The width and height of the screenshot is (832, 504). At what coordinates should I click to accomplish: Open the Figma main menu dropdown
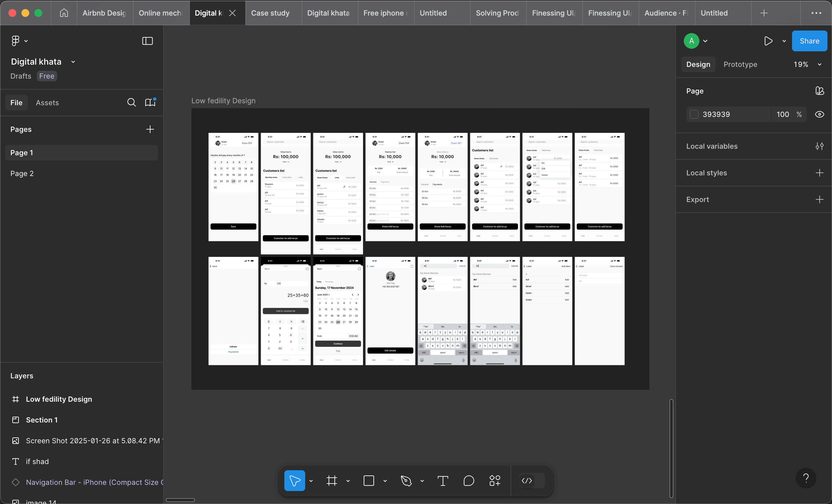[x=19, y=41]
